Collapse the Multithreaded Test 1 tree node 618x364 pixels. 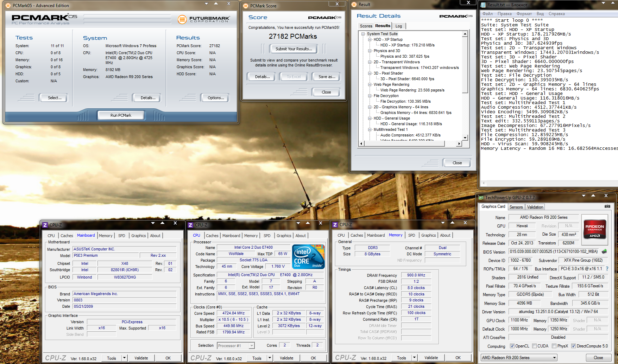point(370,130)
